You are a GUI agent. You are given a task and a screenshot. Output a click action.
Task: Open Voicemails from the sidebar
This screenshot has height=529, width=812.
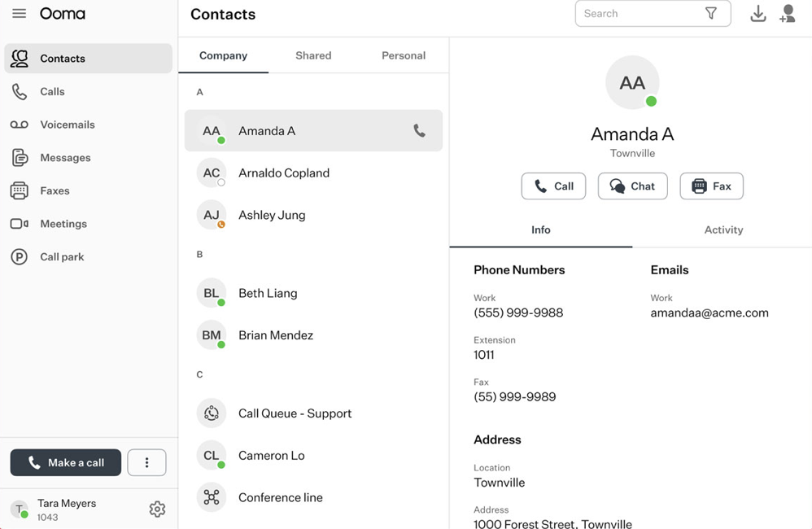coord(67,125)
